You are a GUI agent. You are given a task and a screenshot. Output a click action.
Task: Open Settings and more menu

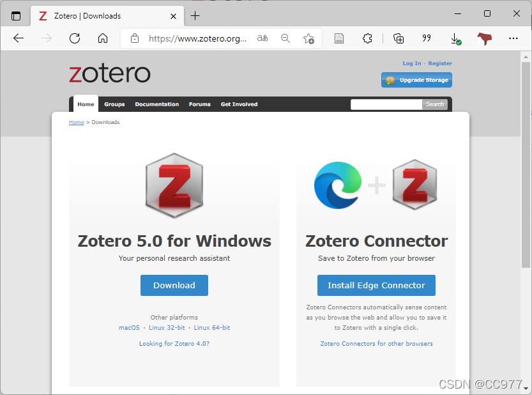coord(513,38)
